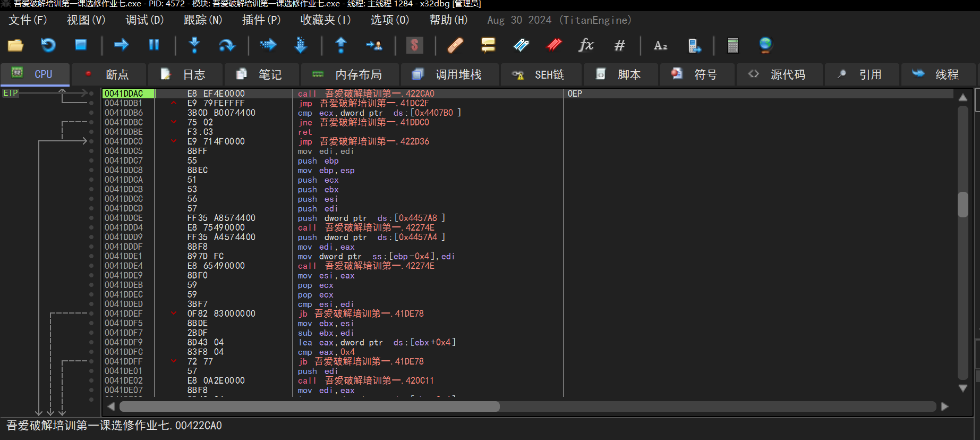Open the 帮助(H) menu
980x440 pixels.
[448, 20]
